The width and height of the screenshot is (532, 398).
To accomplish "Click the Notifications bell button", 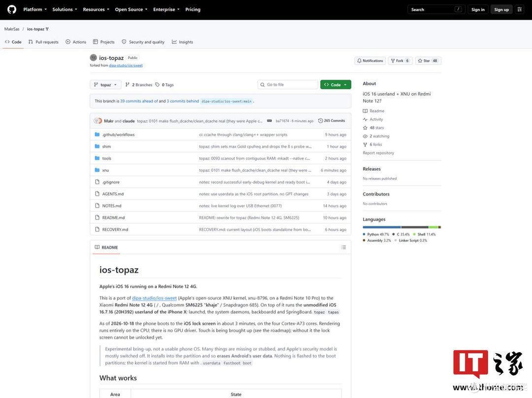I will (370, 61).
